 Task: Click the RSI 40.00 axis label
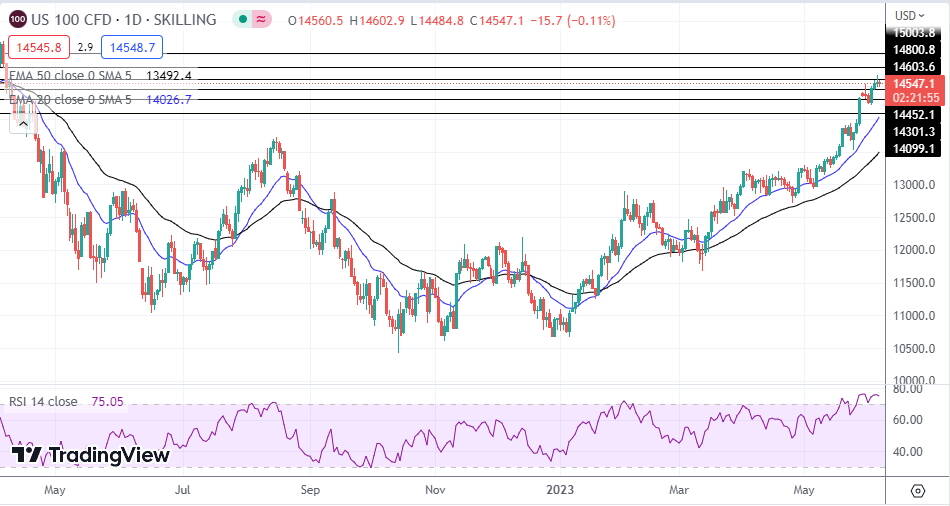pos(907,451)
